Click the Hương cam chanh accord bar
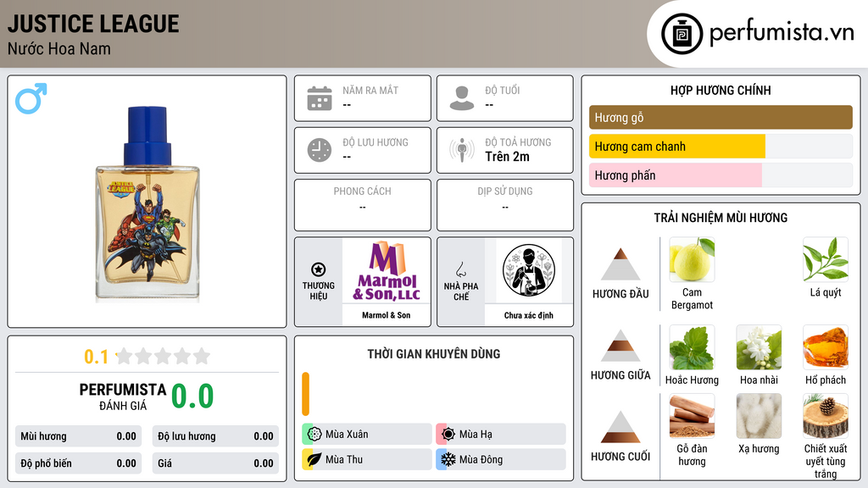The image size is (868, 488). [x=721, y=146]
